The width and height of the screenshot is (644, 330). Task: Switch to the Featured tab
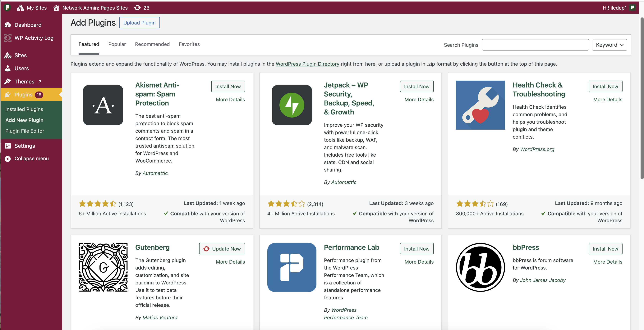(x=89, y=44)
